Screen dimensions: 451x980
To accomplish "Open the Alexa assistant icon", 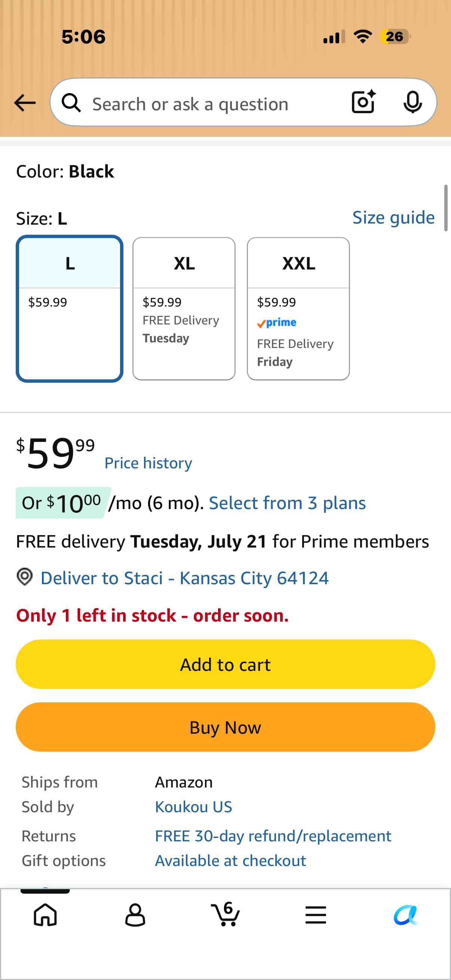I will [x=406, y=915].
